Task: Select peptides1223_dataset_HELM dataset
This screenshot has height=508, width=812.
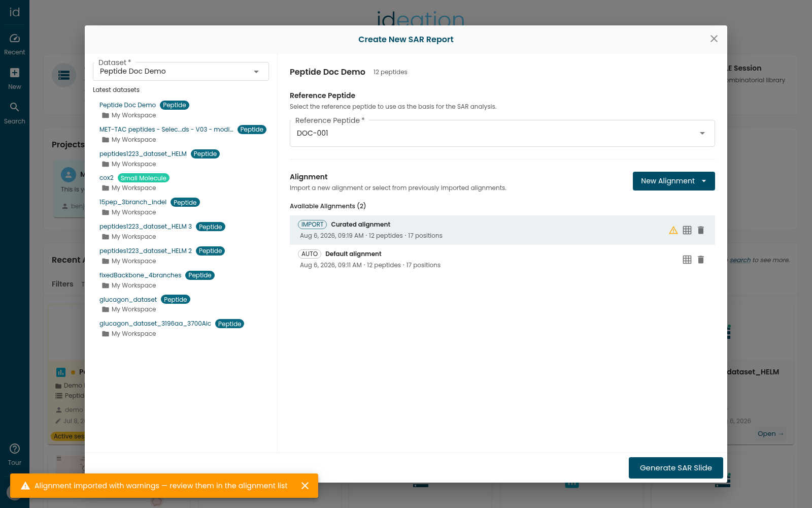Action: pos(143,154)
